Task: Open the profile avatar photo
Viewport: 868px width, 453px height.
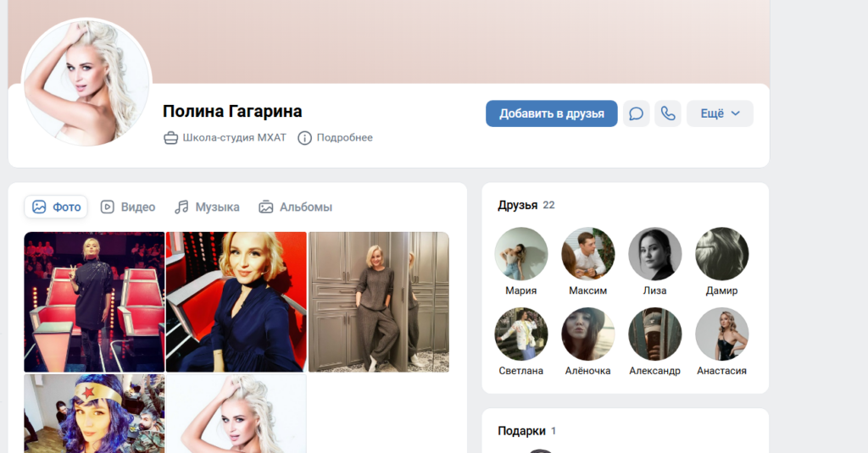Action: pyautogui.click(x=86, y=83)
